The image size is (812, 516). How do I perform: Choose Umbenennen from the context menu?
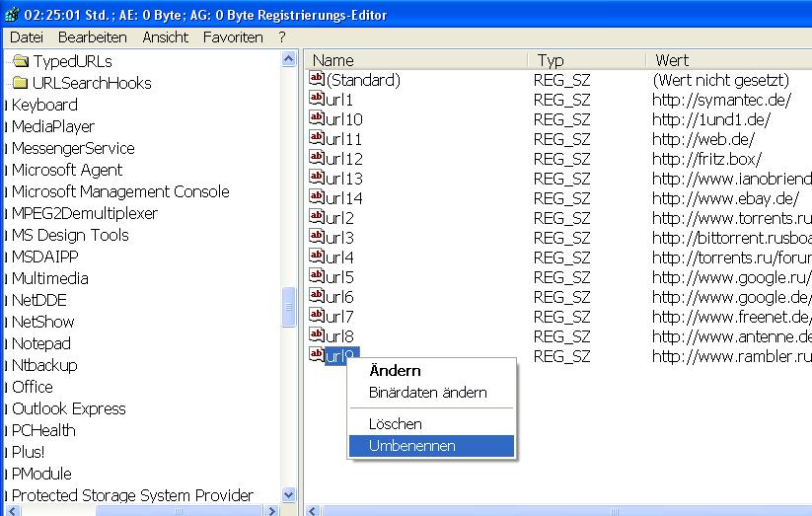[412, 446]
